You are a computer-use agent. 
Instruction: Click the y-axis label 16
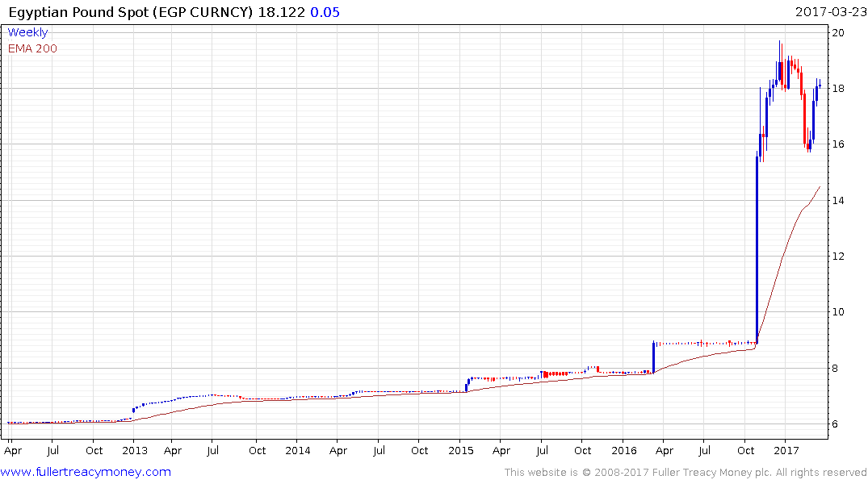(x=838, y=144)
